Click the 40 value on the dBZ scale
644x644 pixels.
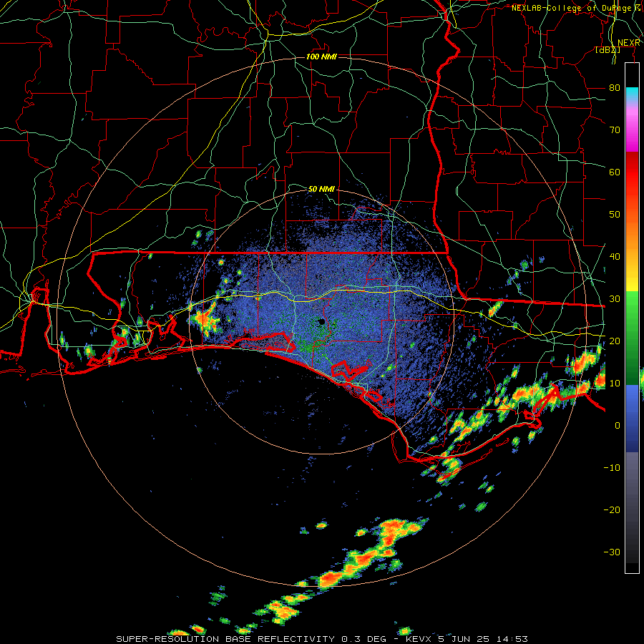[615, 256]
